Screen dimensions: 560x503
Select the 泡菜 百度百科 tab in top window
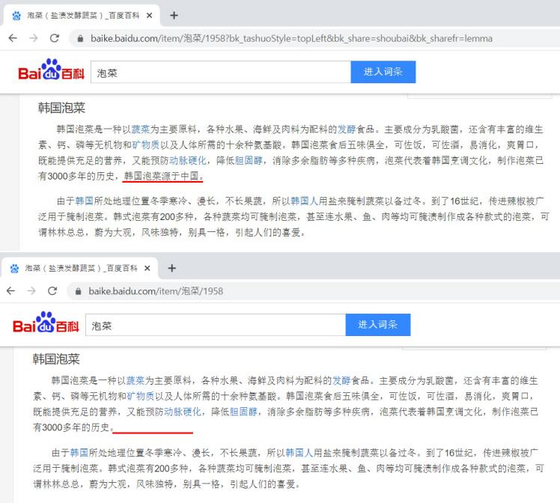(81, 16)
